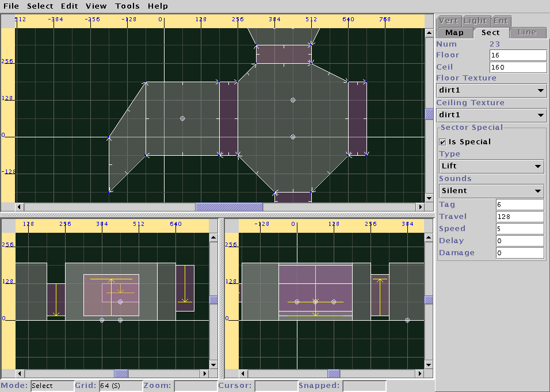Click the top view's horizontal scrollbar thumb
Image resolution: width=550 pixels, height=392 pixels.
(x=229, y=207)
